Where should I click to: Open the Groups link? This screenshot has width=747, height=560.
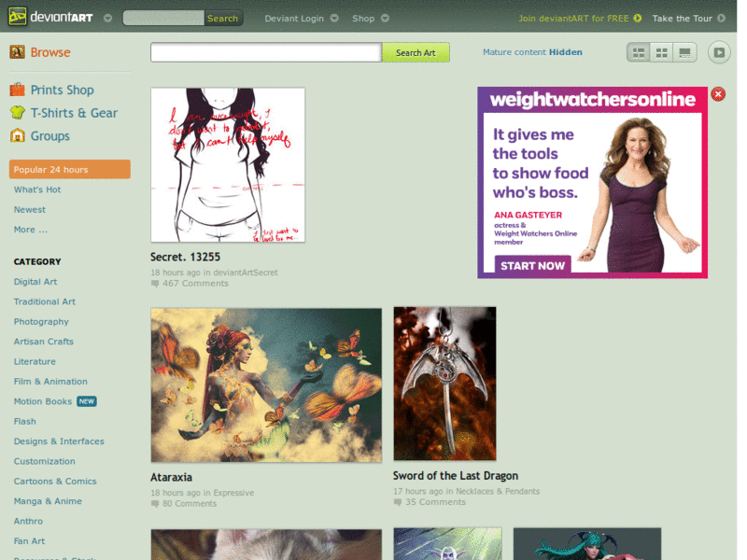50,136
